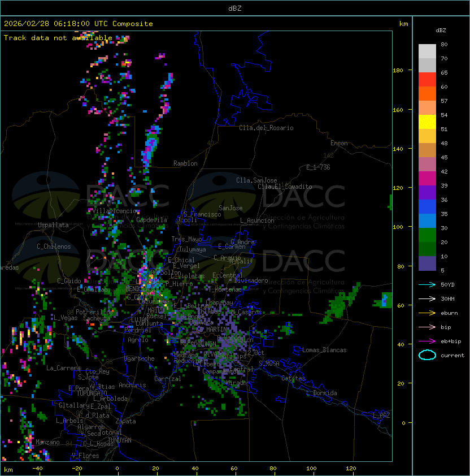Click the 'eb+bip' legend label
This screenshot has height=476, width=470.
coord(451,341)
